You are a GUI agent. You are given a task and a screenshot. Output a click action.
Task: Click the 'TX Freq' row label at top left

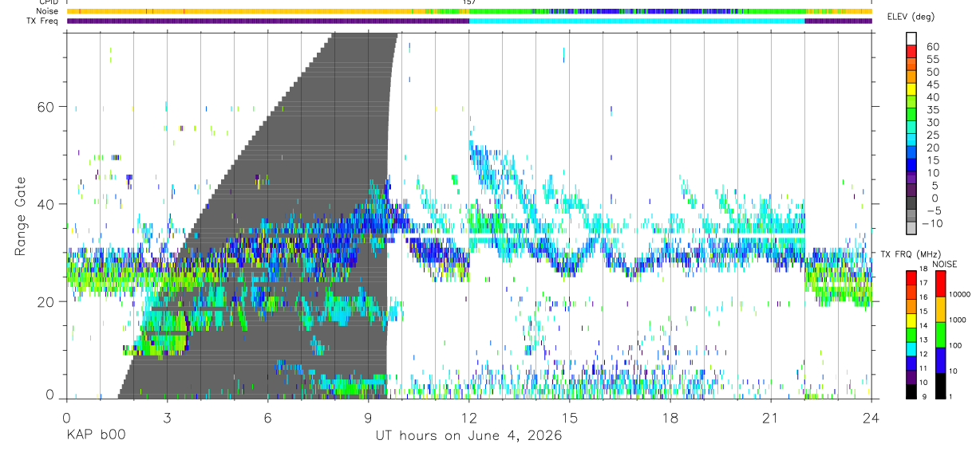[x=42, y=21]
